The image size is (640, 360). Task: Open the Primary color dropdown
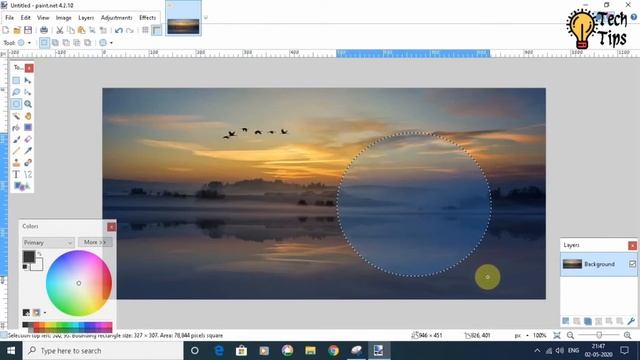[48, 242]
